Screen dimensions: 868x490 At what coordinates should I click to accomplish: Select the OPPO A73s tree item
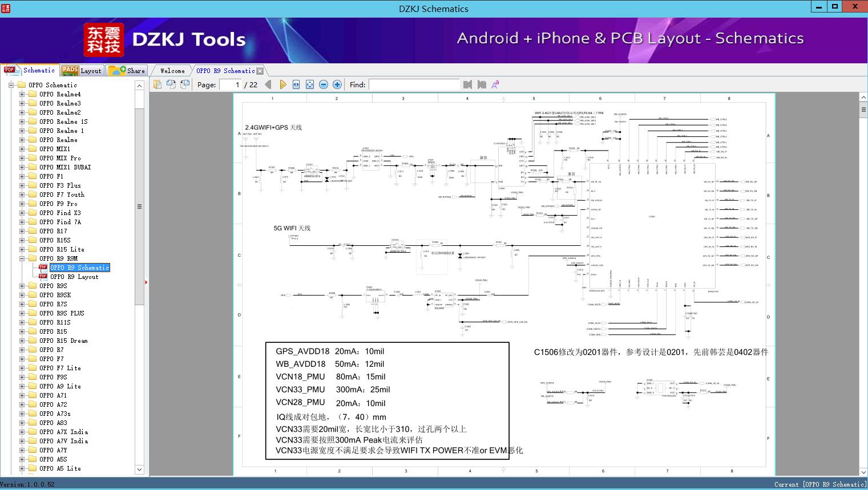[55, 414]
